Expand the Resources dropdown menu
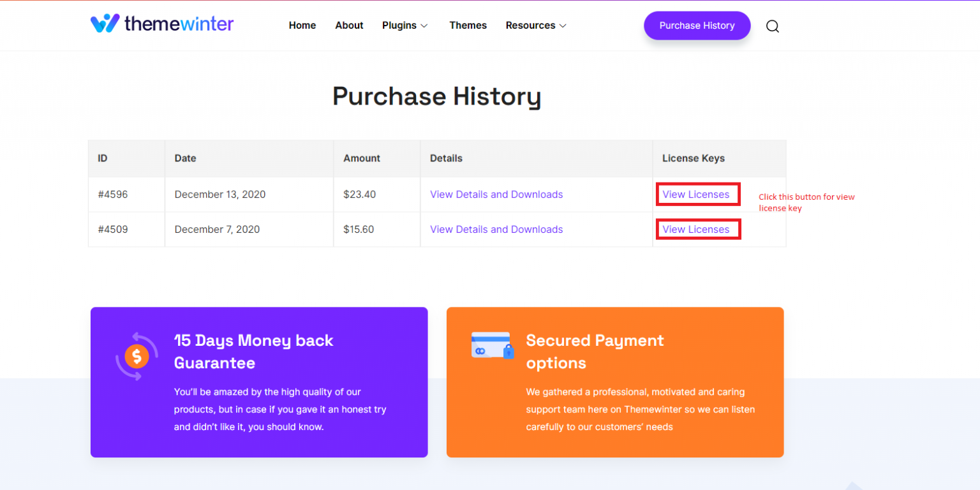The width and height of the screenshot is (980, 490). (535, 26)
